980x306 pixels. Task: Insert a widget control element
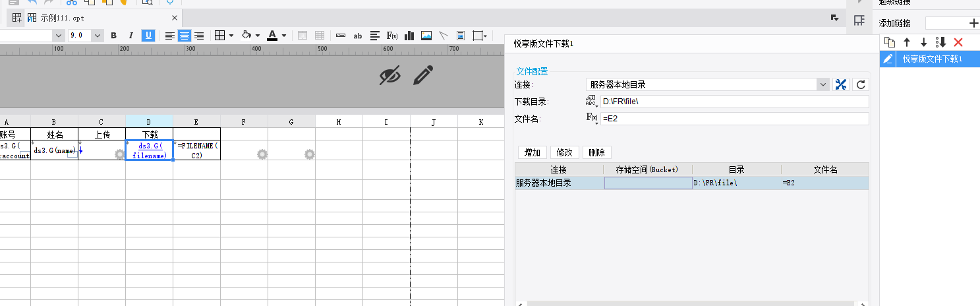pyautogui.click(x=341, y=36)
